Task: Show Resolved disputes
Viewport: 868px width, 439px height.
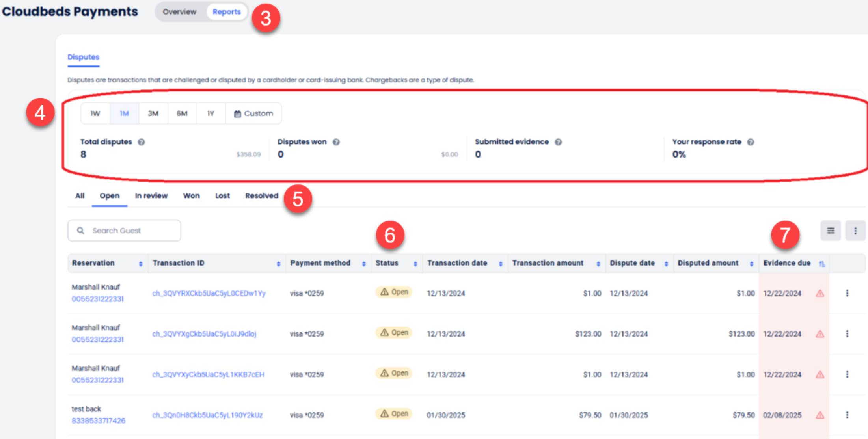Action: [x=262, y=196]
